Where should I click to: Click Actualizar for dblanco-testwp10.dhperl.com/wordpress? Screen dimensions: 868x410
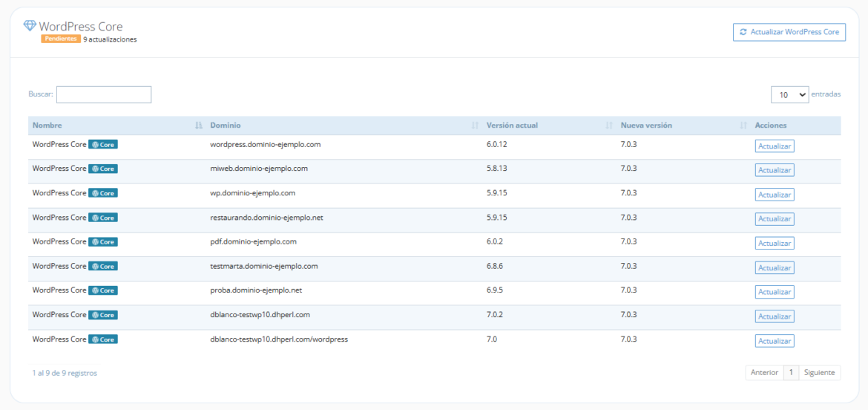coord(775,341)
